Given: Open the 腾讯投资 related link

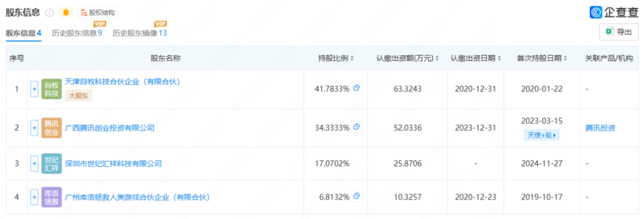Looking at the screenshot, I should pyautogui.click(x=601, y=128).
